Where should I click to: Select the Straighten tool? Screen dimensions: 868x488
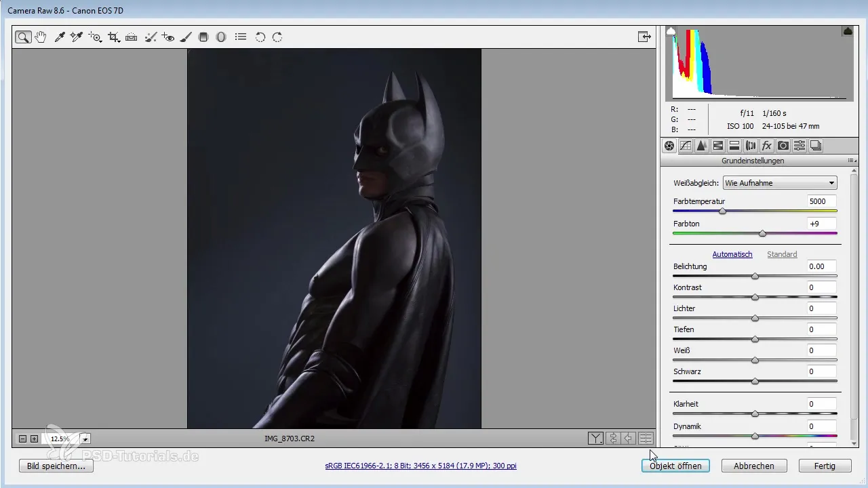(x=132, y=37)
